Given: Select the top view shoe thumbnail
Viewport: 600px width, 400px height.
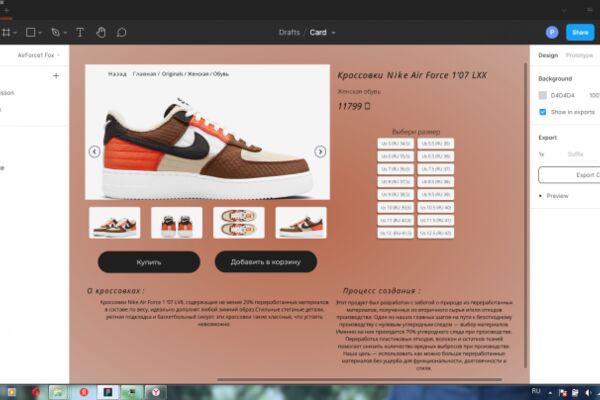Looking at the screenshot, I should (x=239, y=223).
